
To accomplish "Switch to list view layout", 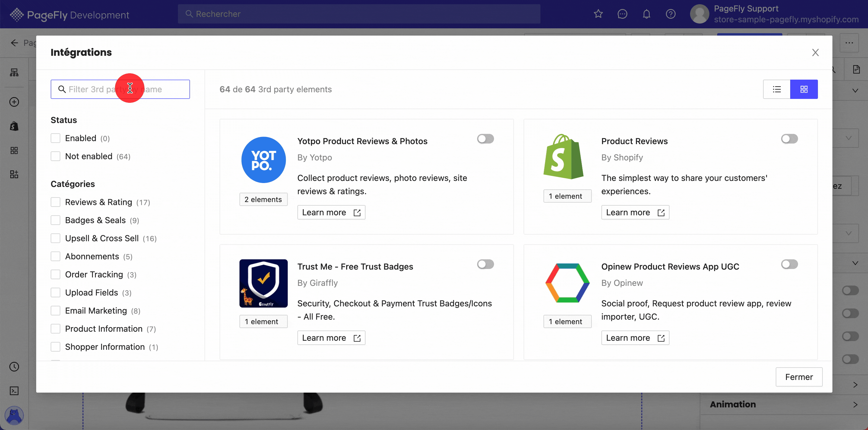I will (777, 89).
